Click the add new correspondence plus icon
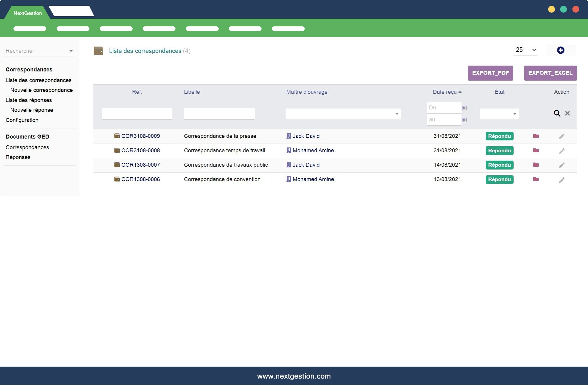The width and height of the screenshot is (588, 385). point(560,50)
